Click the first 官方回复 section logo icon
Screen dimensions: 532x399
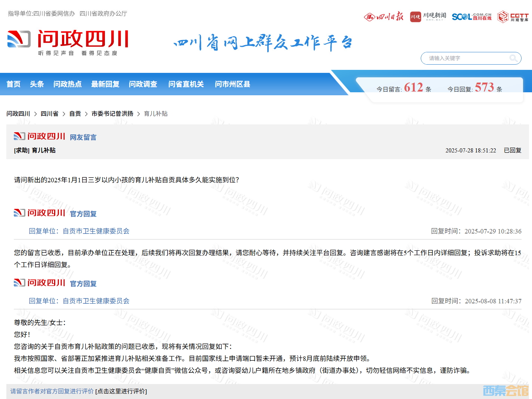(40, 213)
